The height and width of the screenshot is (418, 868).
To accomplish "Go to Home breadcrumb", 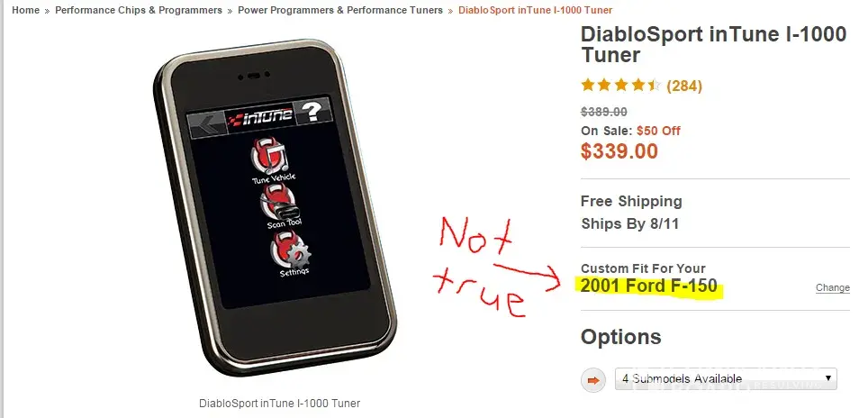I will [25, 10].
